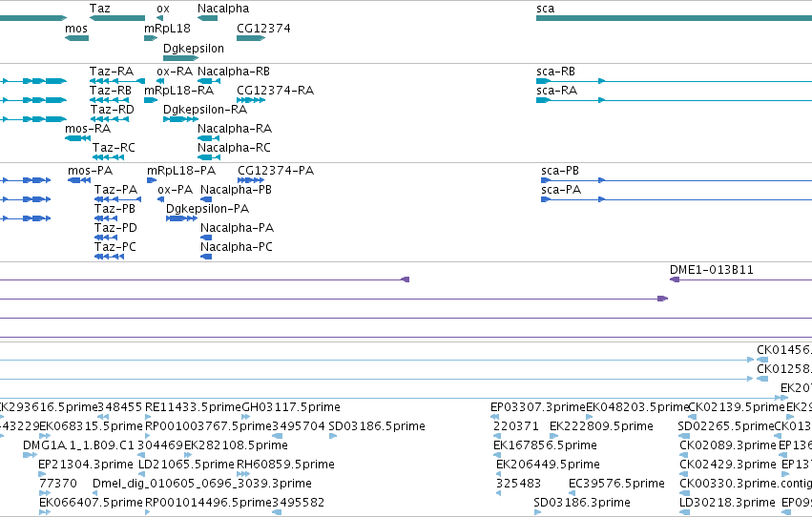
Task: Click the EK222809.5prime EST
Action: (x=553, y=436)
